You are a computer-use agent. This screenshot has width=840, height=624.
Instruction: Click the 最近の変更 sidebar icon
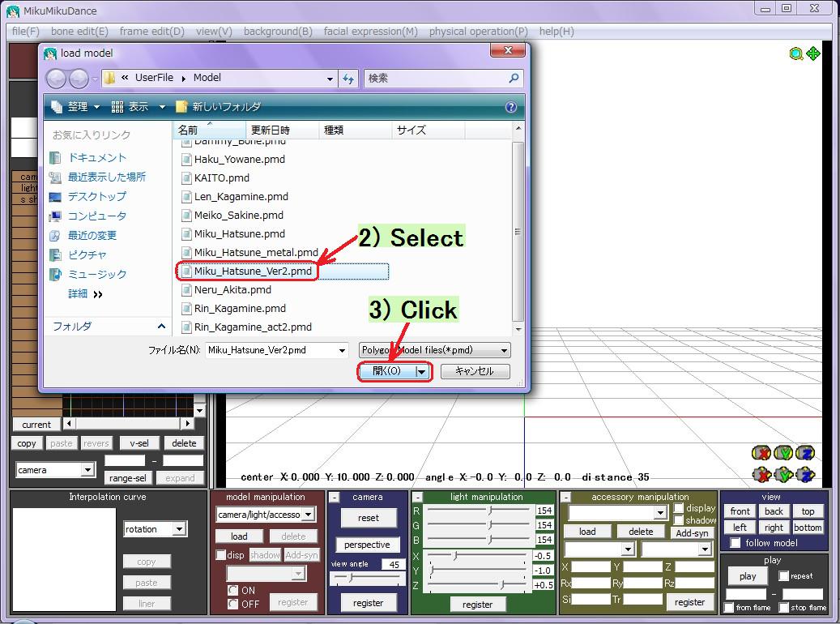(x=55, y=235)
